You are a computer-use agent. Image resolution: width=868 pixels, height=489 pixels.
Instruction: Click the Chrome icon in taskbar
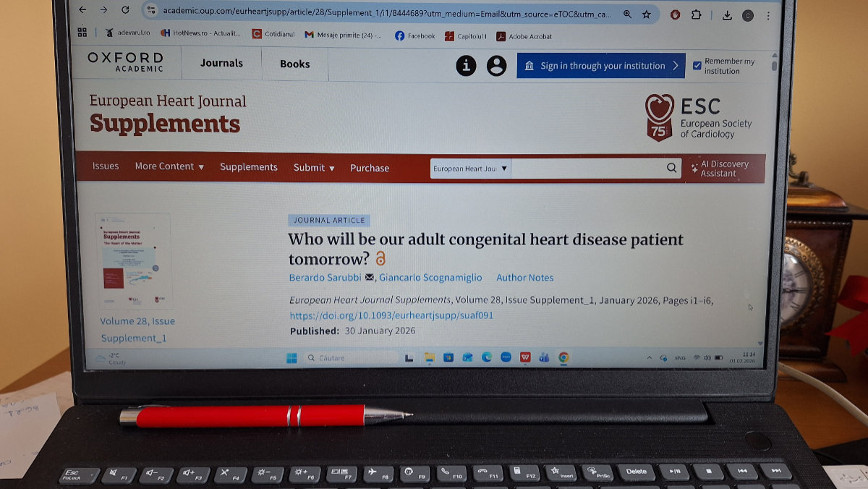(563, 357)
